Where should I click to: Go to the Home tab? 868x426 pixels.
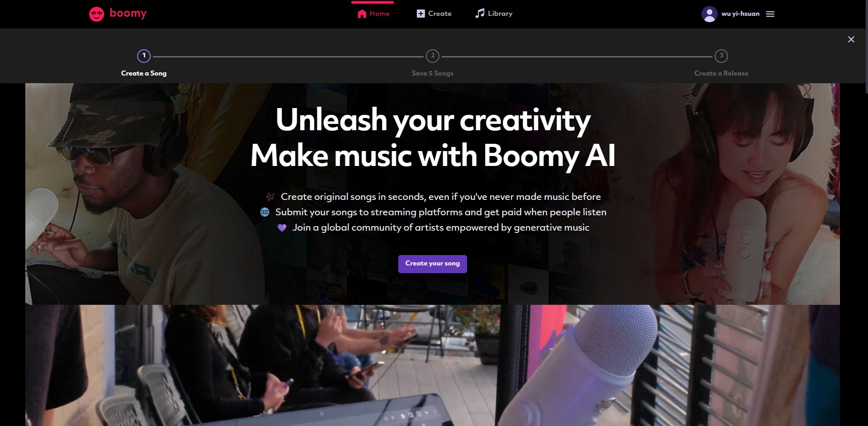pos(373,14)
